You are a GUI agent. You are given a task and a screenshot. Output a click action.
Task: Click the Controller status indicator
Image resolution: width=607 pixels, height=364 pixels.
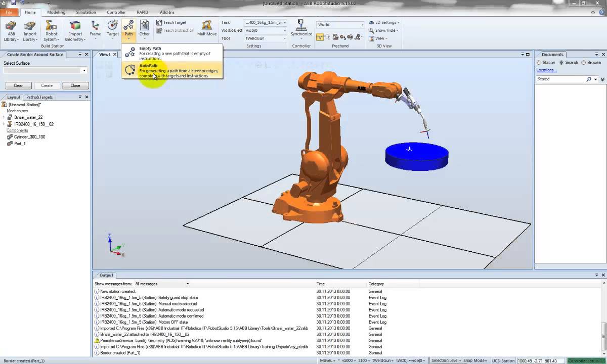586,361
